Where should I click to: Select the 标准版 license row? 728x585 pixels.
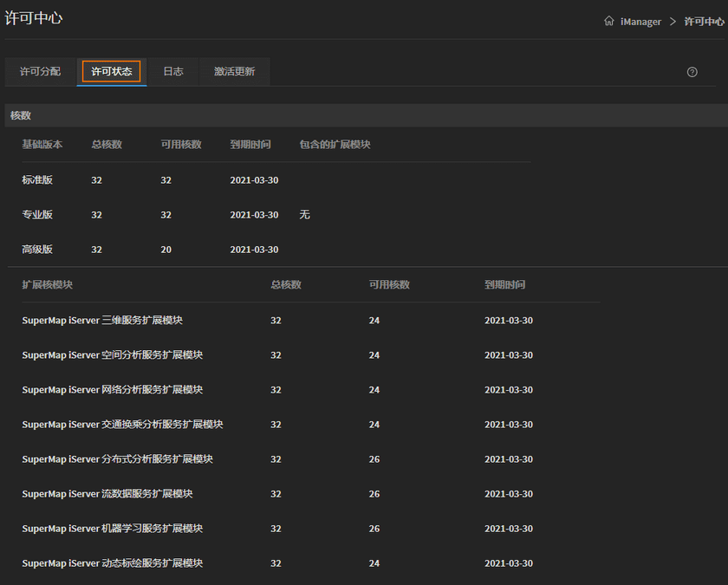pos(36,179)
